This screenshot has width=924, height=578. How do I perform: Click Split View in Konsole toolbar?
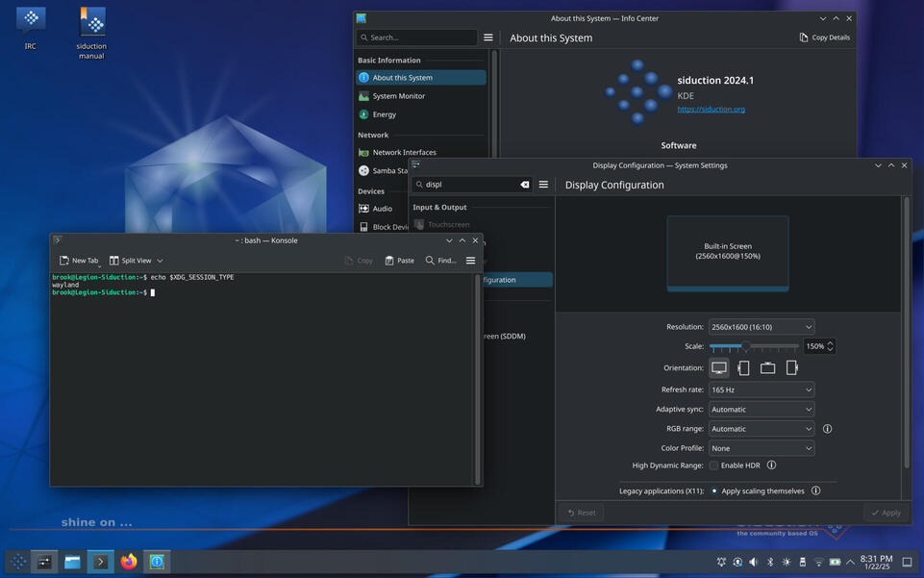tap(131, 261)
